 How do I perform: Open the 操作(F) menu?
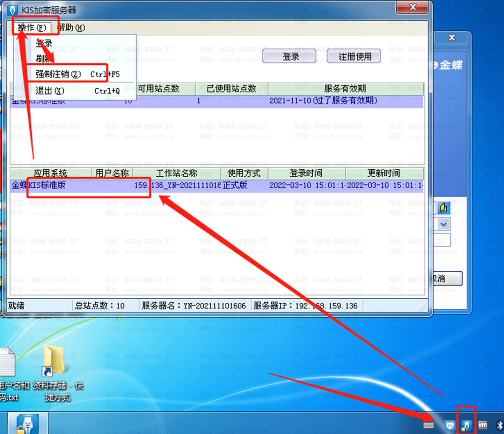click(x=32, y=28)
